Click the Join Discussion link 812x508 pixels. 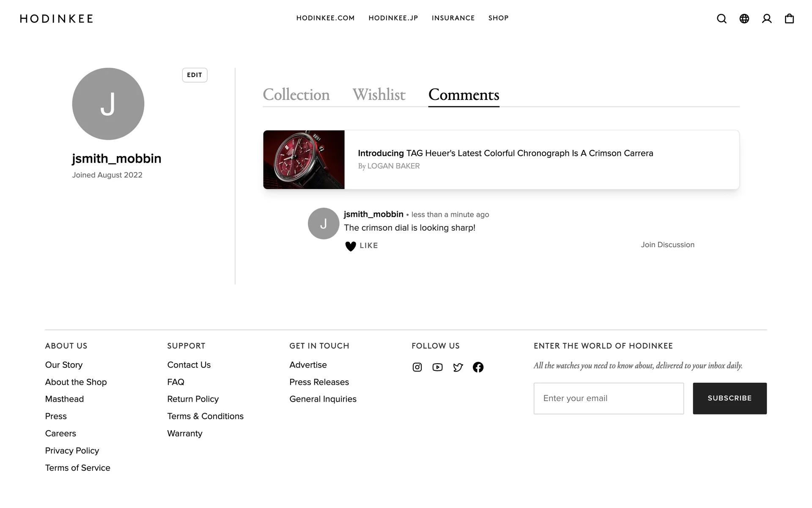tap(667, 245)
